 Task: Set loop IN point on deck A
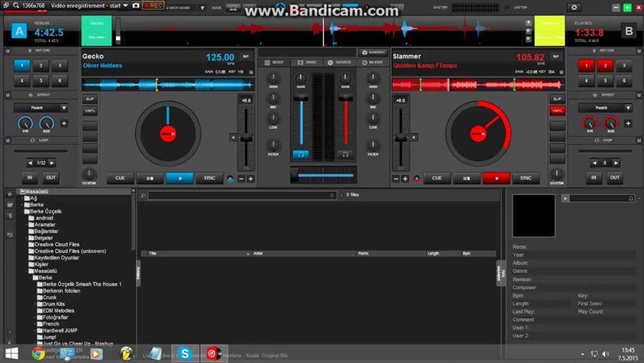point(30,177)
